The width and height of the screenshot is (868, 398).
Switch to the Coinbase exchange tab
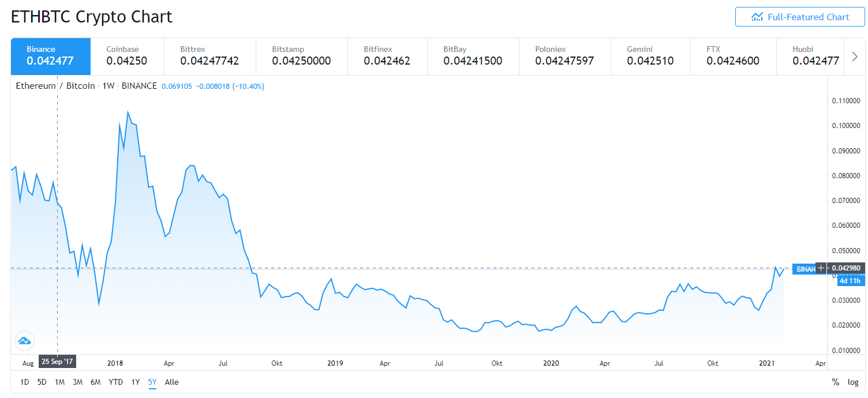(x=127, y=56)
